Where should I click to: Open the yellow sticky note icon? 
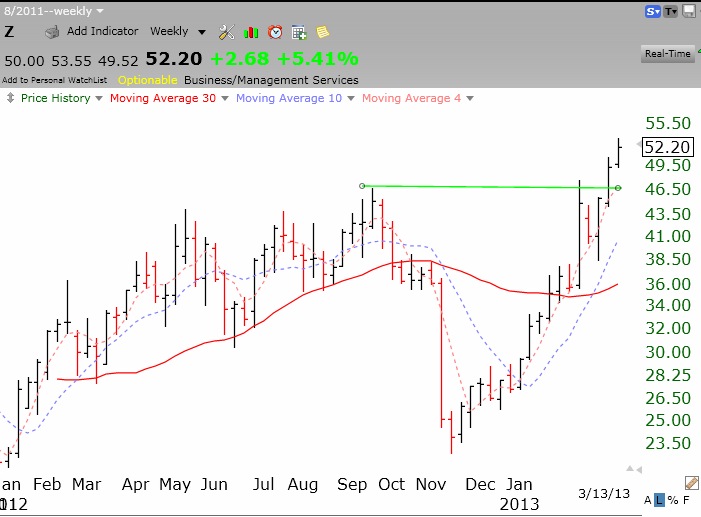(x=322, y=32)
